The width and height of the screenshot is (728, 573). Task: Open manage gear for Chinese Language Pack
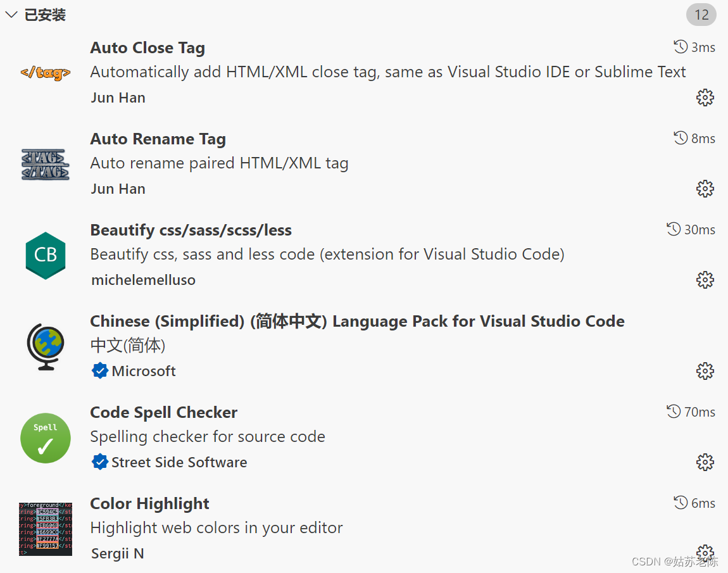pyautogui.click(x=705, y=371)
